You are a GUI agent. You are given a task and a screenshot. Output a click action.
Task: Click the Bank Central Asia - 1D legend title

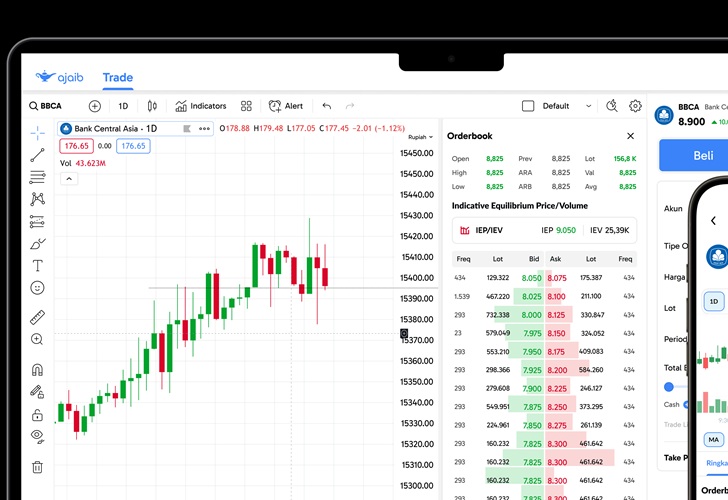[x=116, y=129]
